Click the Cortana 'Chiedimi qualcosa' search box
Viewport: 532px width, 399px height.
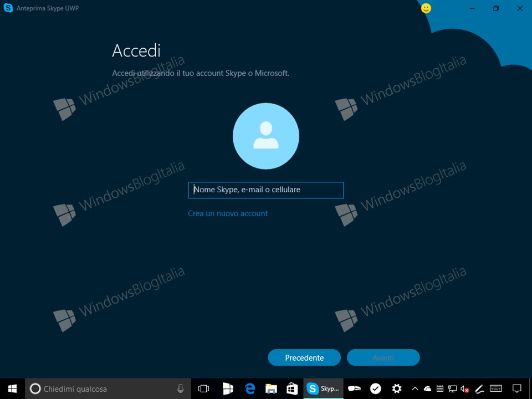tap(108, 389)
